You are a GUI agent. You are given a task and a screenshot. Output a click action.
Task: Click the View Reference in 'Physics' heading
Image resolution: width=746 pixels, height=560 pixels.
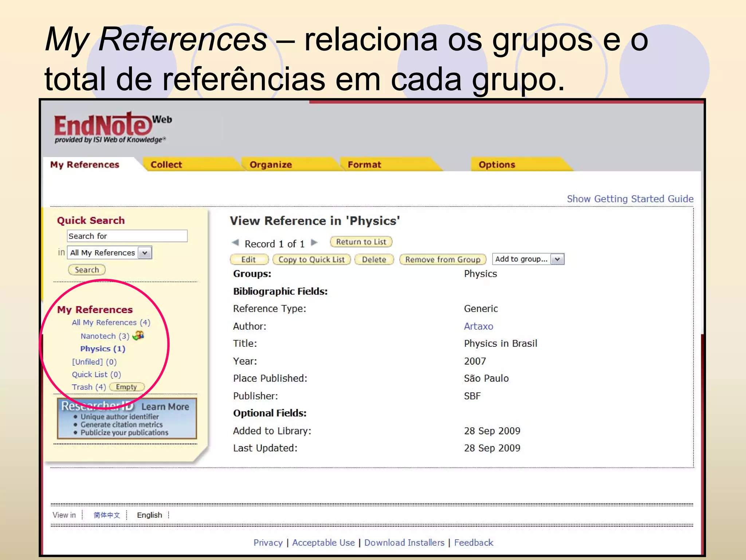coord(315,221)
